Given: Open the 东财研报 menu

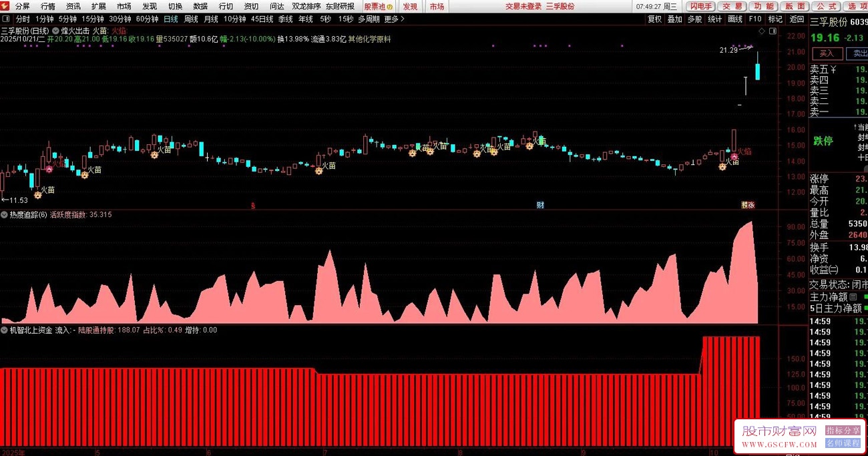Looking at the screenshot, I should 340,6.
